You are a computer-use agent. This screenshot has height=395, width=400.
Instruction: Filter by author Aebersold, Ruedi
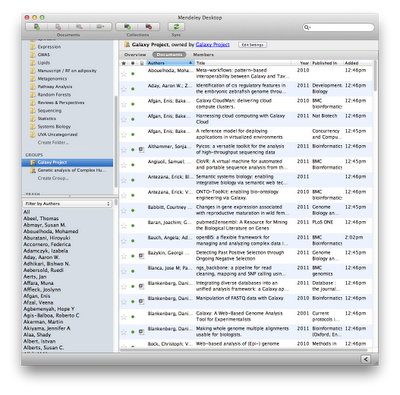(43, 270)
